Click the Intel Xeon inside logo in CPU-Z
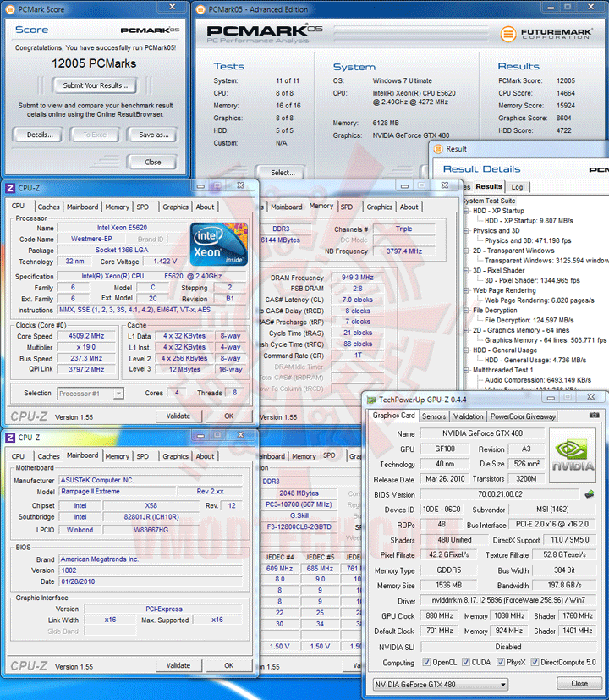This screenshot has width=609, height=700. [218, 245]
